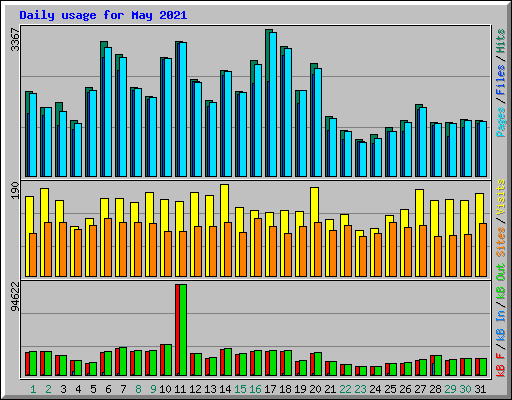Screen dimensions: 512x400
Task: Click day label 7 on x-axis
Action: (123, 389)
